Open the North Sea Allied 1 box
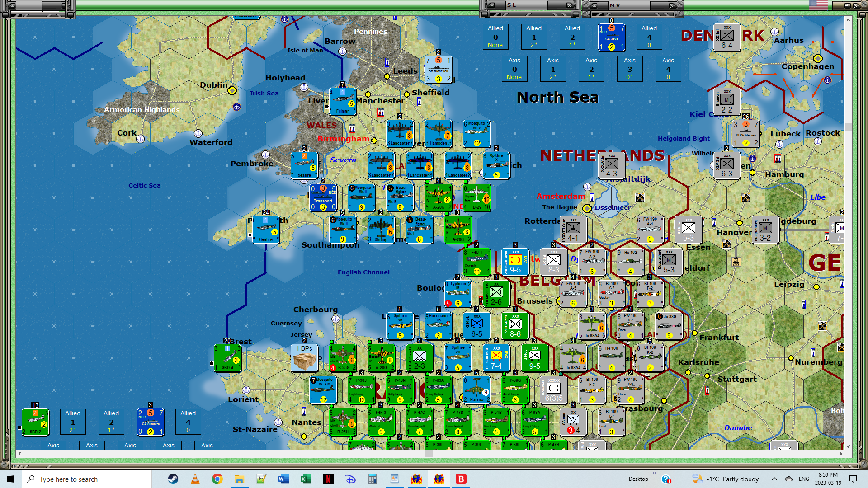The image size is (868, 488). point(534,37)
